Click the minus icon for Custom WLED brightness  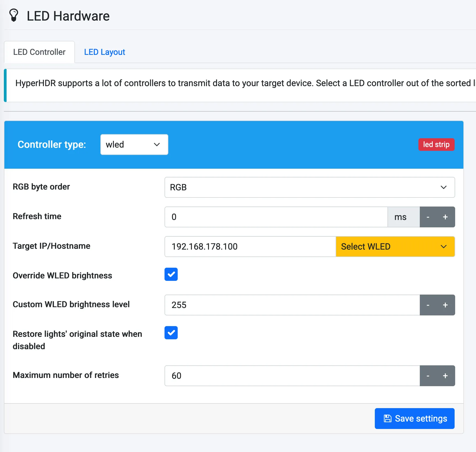pyautogui.click(x=427, y=305)
